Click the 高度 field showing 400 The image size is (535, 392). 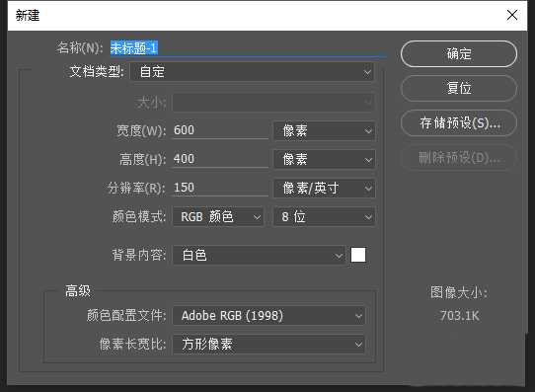[220, 159]
